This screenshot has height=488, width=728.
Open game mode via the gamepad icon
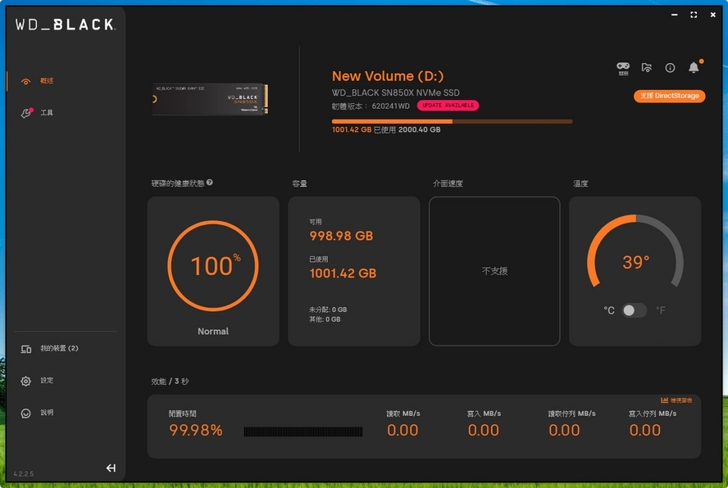(623, 67)
